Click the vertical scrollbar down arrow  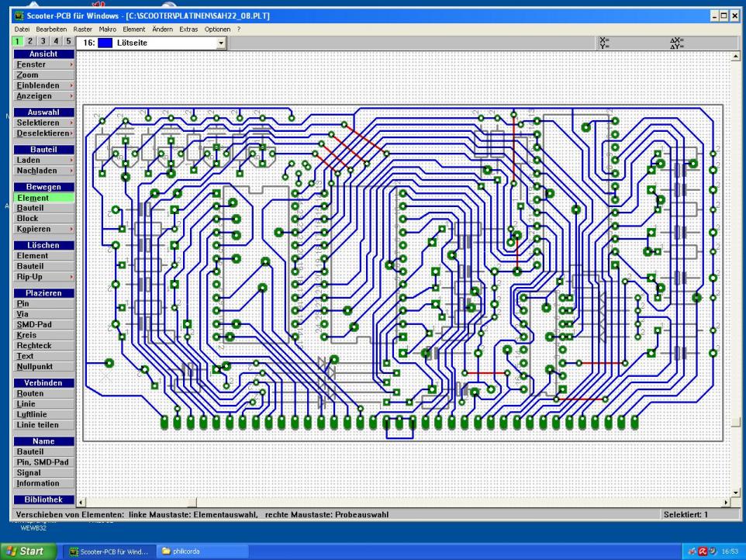pos(736,492)
